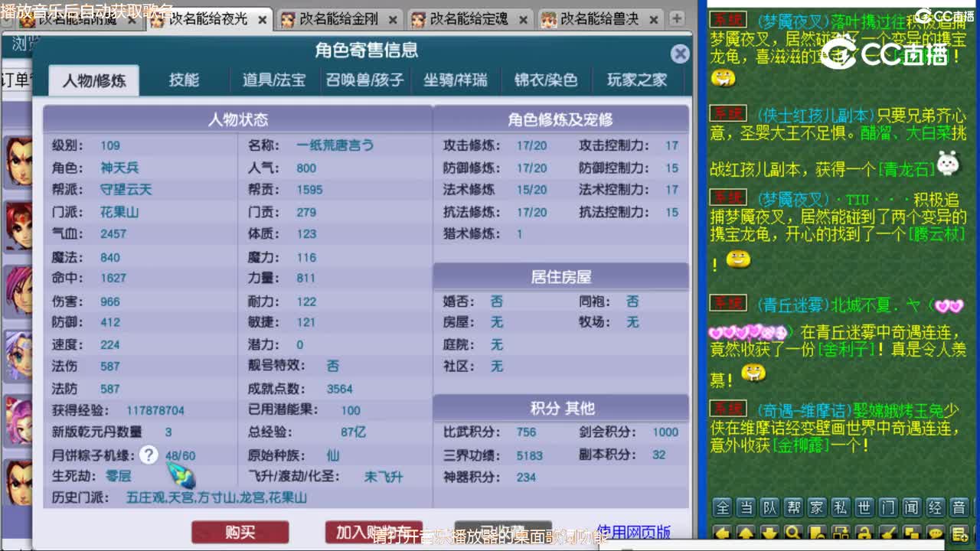
Task: Click the 3564 成就点数 value
Action: point(339,389)
